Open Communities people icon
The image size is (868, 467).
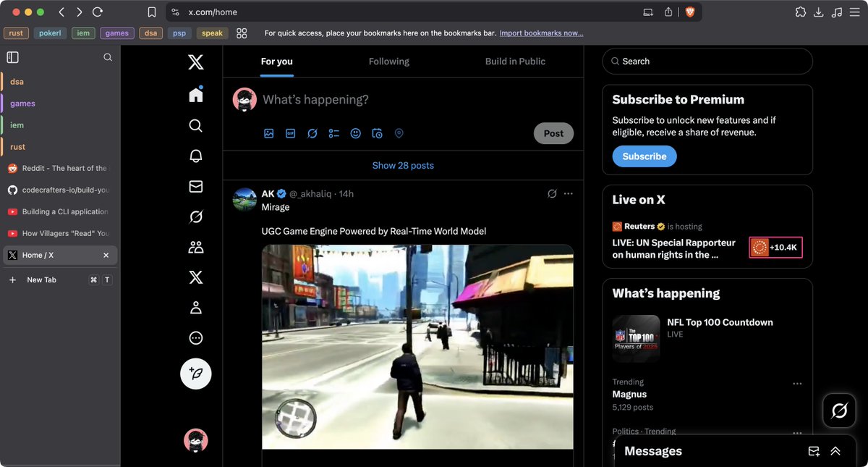195,247
